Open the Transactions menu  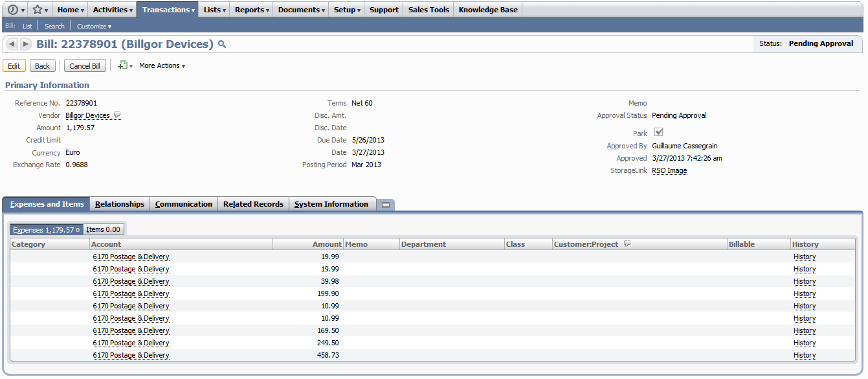click(168, 10)
